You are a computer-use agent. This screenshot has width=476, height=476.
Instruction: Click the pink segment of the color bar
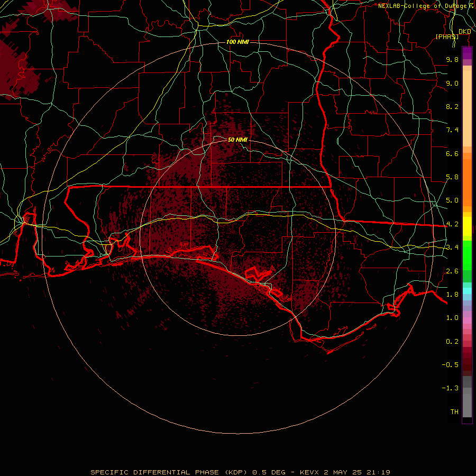click(x=467, y=321)
